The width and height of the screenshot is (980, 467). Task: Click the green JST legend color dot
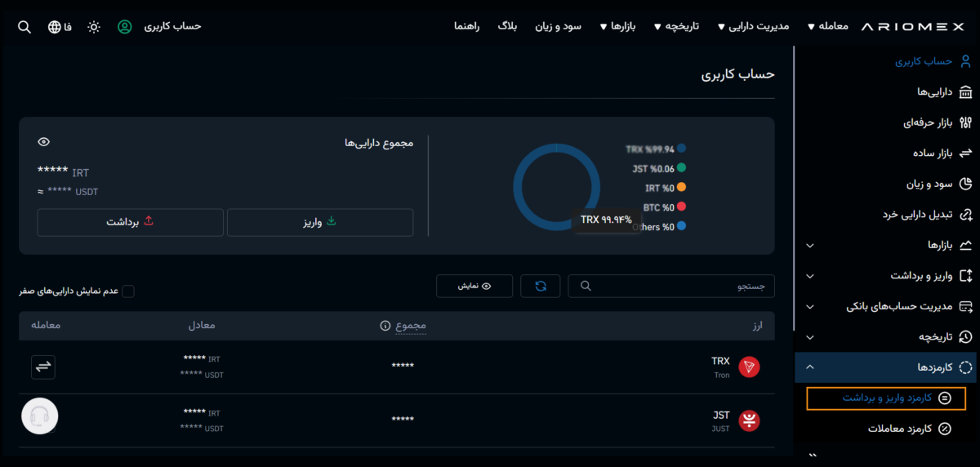click(681, 168)
